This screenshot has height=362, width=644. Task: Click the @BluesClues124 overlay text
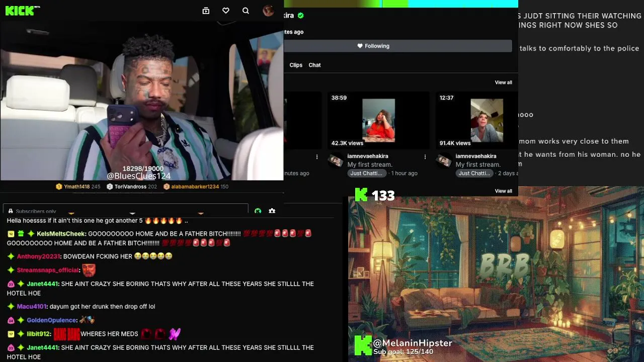point(138,176)
